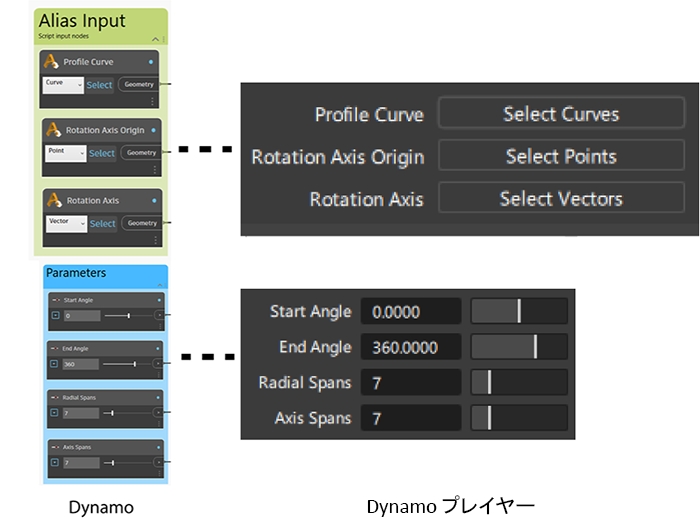Click the Radial Spans node slider track in Dynamo
The width and height of the screenshot is (700, 518).
point(127,413)
